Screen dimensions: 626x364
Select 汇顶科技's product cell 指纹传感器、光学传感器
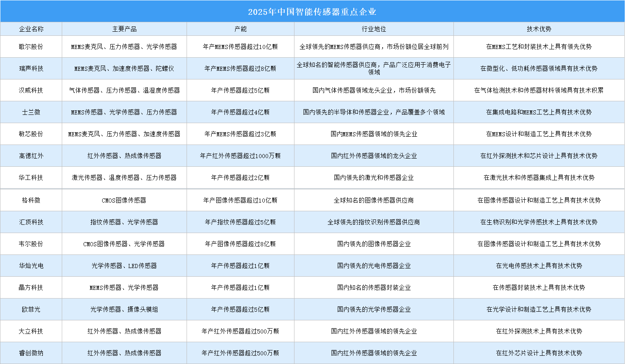pyautogui.click(x=124, y=222)
